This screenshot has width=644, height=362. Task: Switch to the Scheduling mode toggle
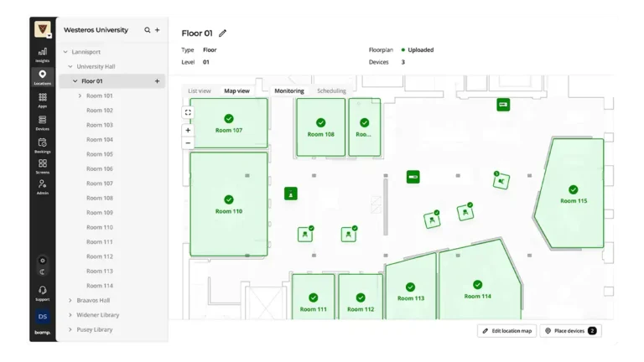click(331, 90)
